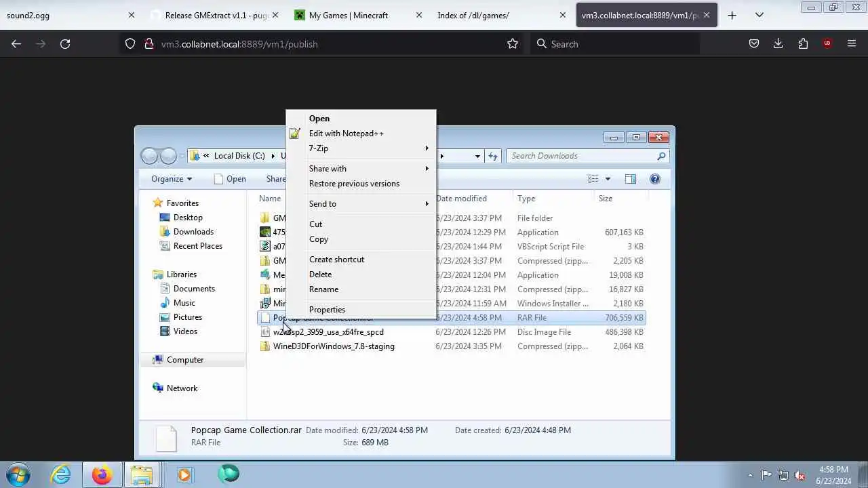Choose Edit with Notepad++
Image resolution: width=868 pixels, height=488 pixels.
(x=361, y=134)
